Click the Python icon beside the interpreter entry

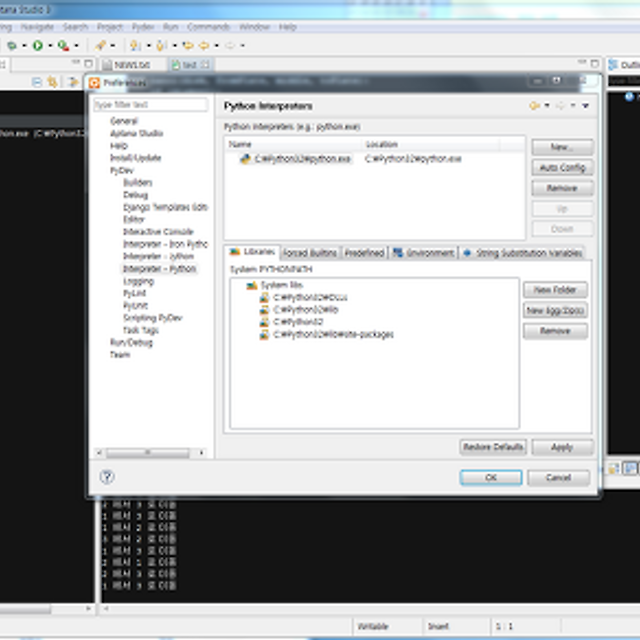pos(244,159)
